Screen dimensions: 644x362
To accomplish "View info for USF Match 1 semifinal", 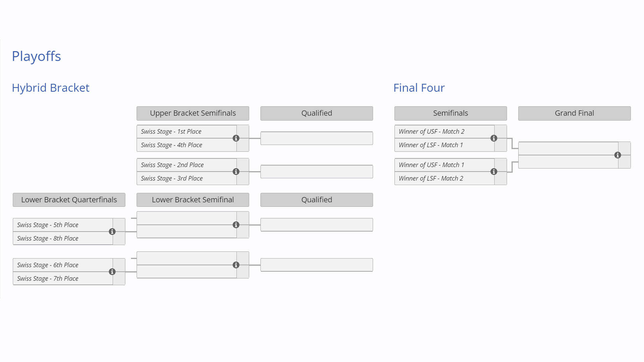I will 494,172.
